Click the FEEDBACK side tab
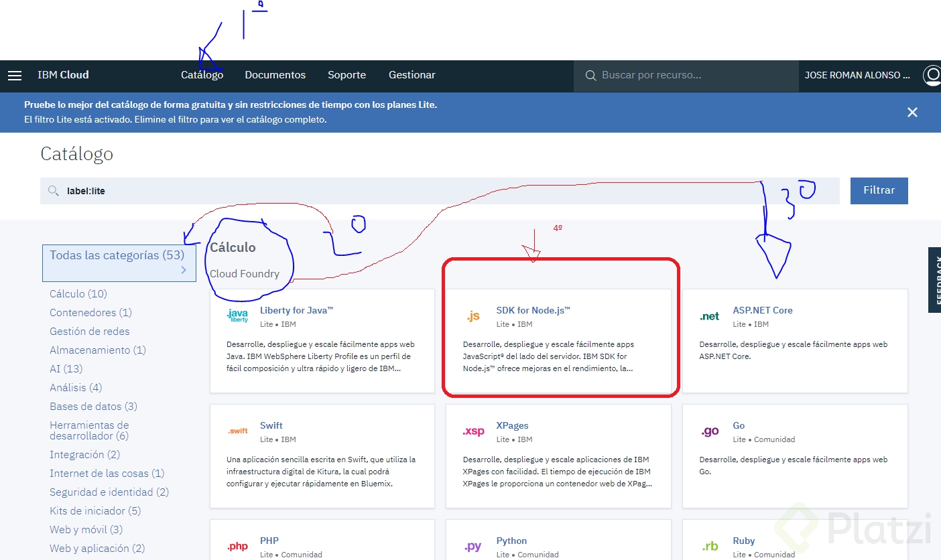Image resolution: width=941 pixels, height=560 pixels. pos(935,279)
